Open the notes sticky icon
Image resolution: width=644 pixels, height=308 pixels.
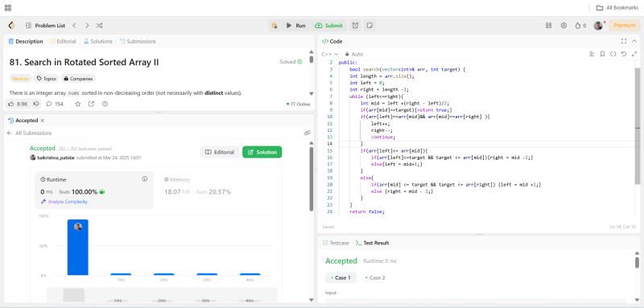(x=369, y=26)
